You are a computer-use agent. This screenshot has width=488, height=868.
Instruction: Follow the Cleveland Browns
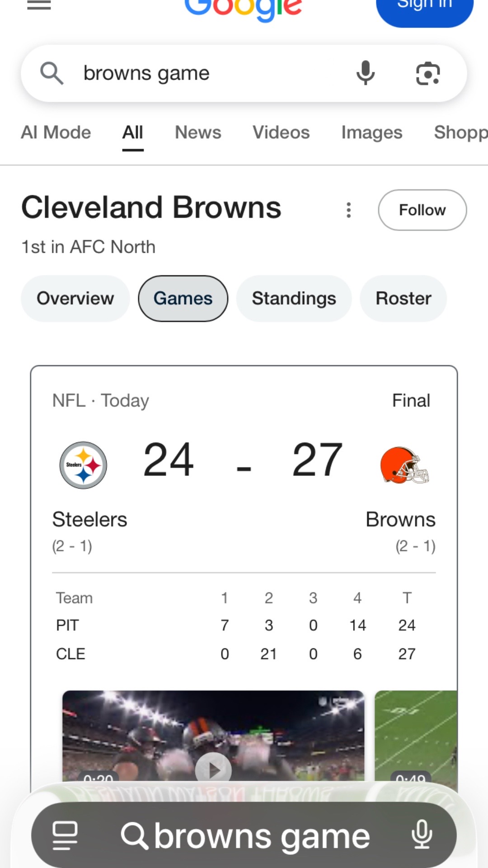422,210
